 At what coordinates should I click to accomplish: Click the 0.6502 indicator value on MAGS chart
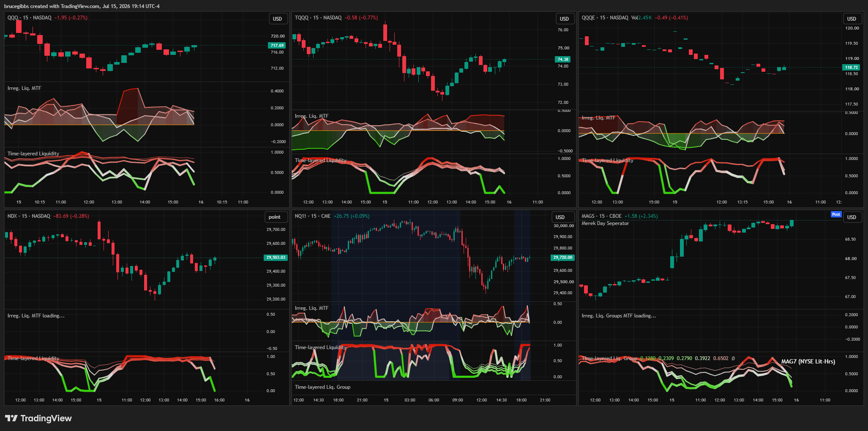[x=721, y=358]
